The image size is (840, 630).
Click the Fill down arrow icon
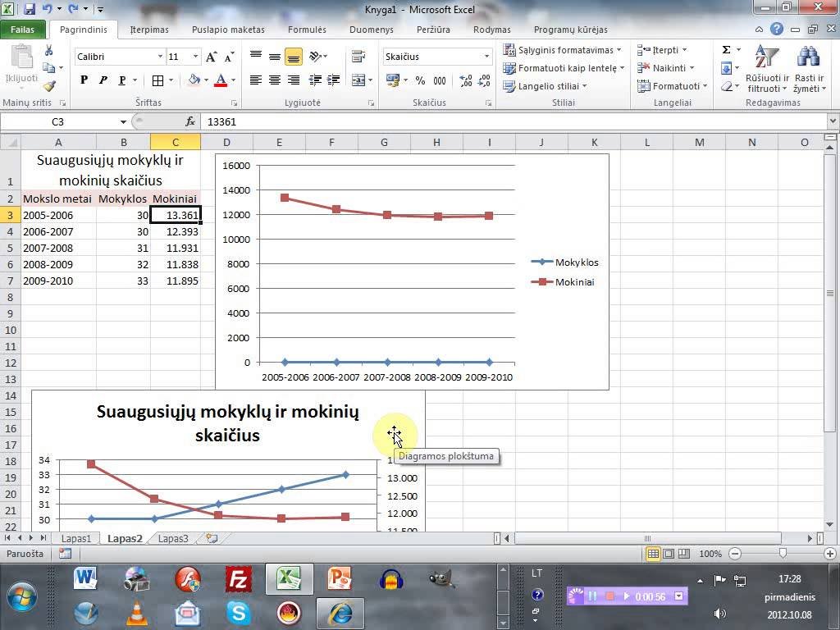pos(727,68)
